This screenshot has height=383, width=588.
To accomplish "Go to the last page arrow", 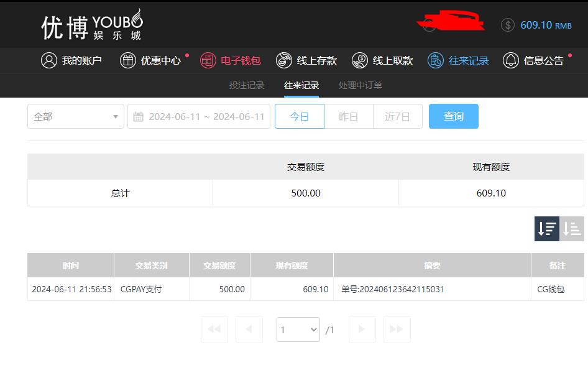I will click(397, 330).
